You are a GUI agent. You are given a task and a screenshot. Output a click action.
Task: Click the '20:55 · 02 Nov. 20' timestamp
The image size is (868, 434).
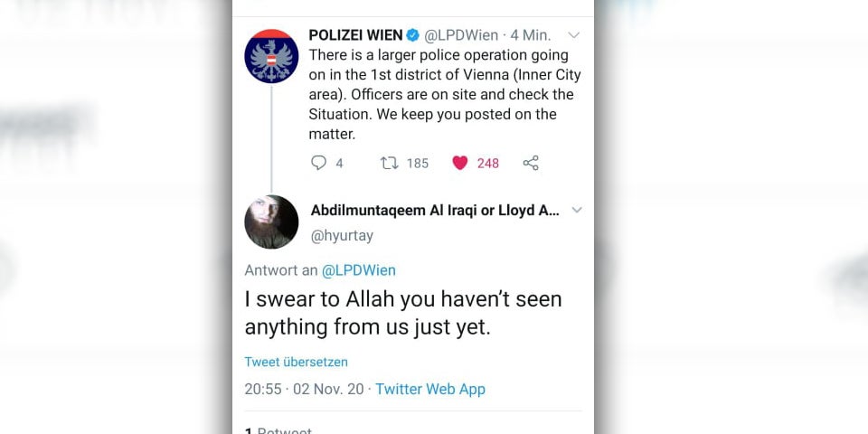pyautogui.click(x=304, y=389)
